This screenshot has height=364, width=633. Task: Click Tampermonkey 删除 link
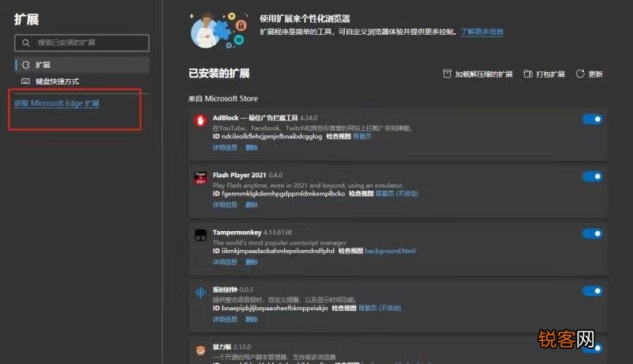252,262
